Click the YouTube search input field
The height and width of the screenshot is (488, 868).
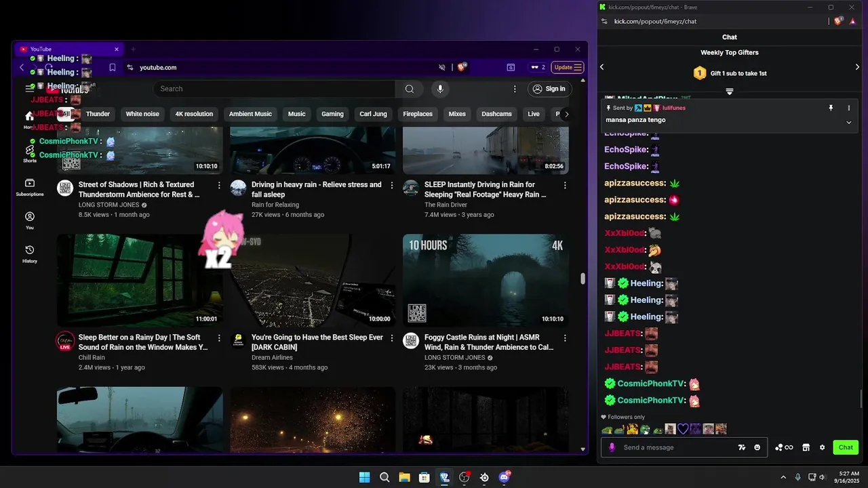point(274,89)
